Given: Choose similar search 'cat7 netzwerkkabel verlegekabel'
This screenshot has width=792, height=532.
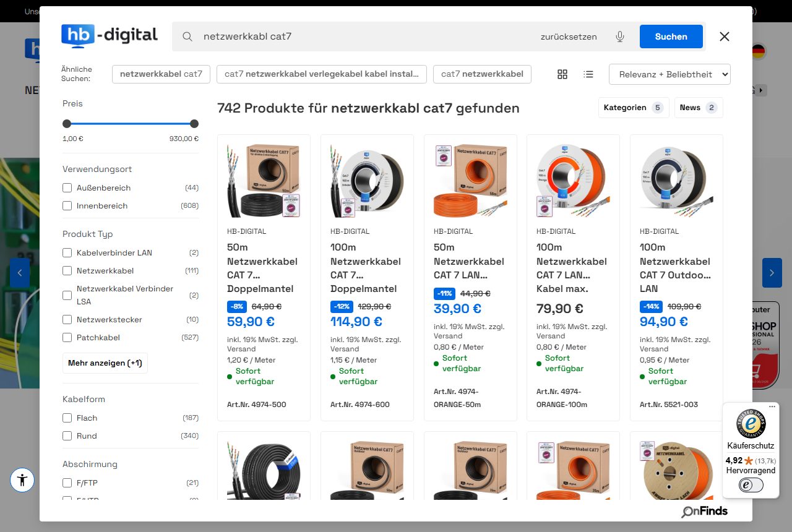Looking at the screenshot, I should [x=322, y=74].
